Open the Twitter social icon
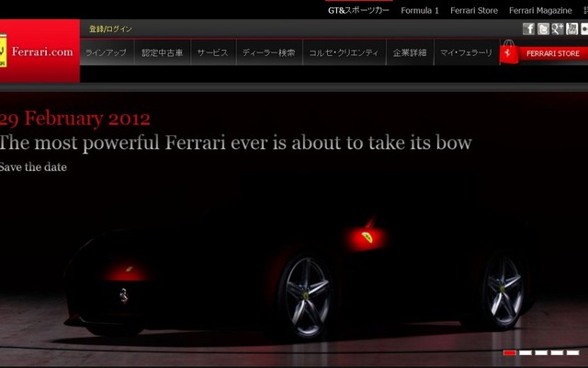The width and height of the screenshot is (588, 368). tap(543, 29)
